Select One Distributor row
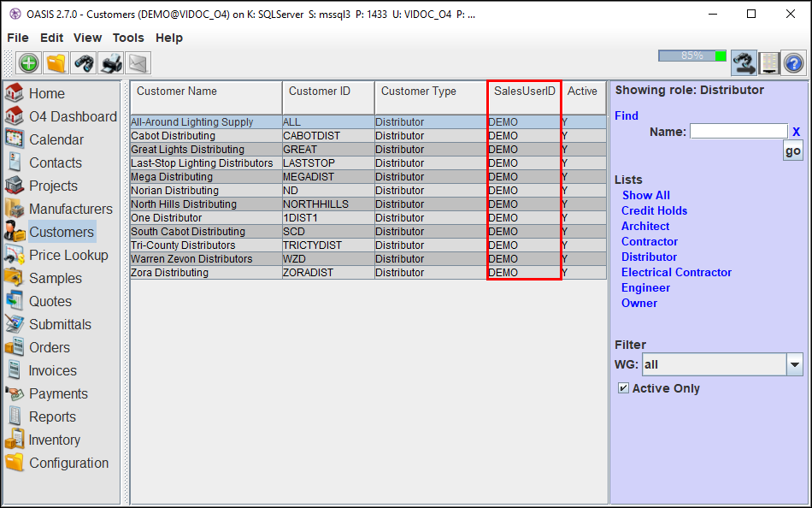 (368, 218)
